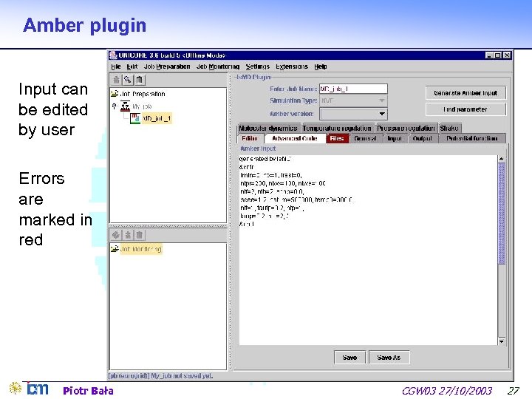The height and width of the screenshot is (399, 532).
Task: Click the Save button
Action: [x=349, y=358]
